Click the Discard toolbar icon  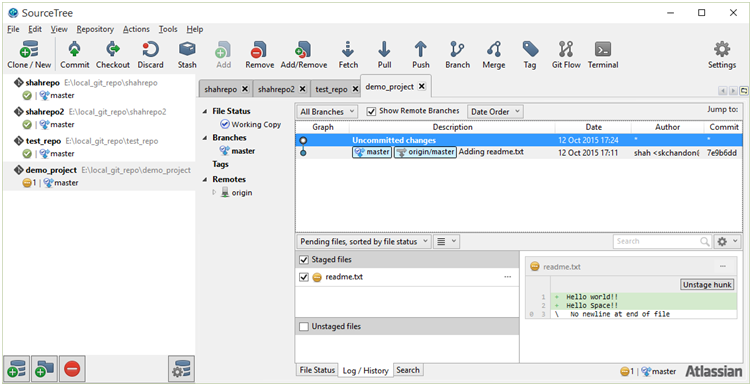151,55
